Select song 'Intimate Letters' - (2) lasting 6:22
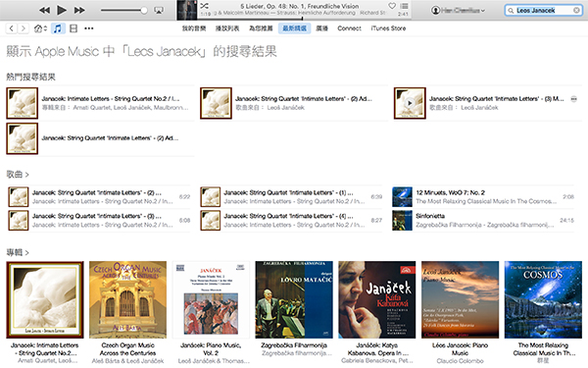 point(99,197)
